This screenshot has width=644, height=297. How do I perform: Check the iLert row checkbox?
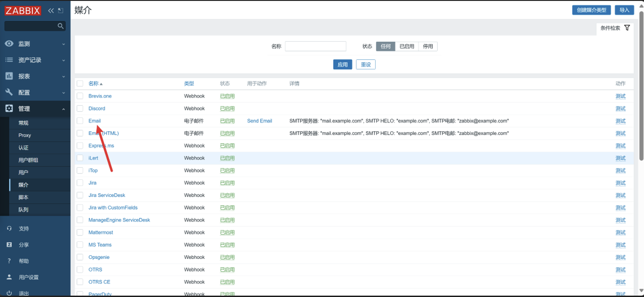coord(80,158)
